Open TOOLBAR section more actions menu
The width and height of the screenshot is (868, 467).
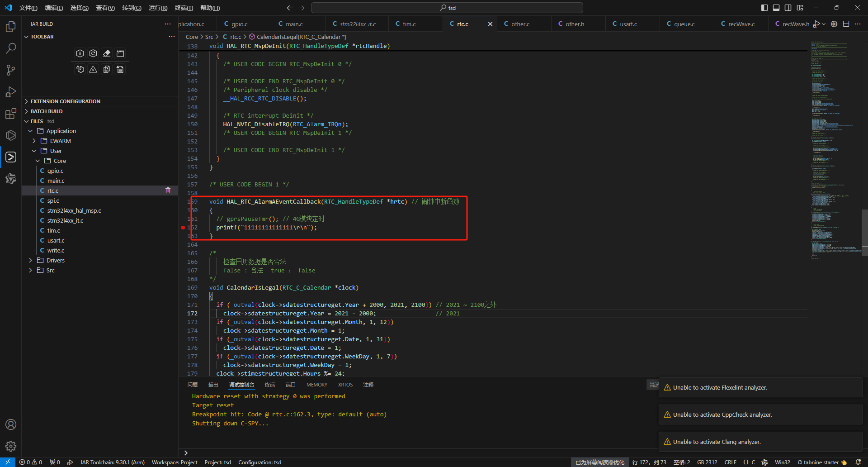click(172, 37)
